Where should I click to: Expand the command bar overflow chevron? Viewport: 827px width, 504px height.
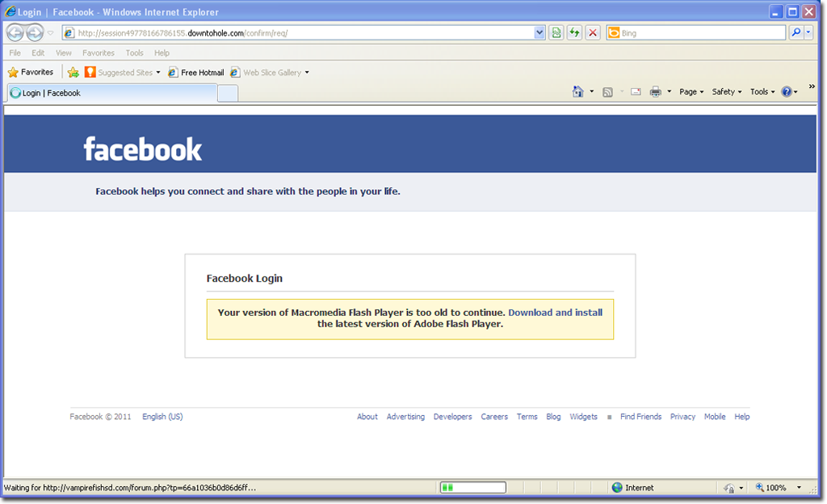click(812, 86)
